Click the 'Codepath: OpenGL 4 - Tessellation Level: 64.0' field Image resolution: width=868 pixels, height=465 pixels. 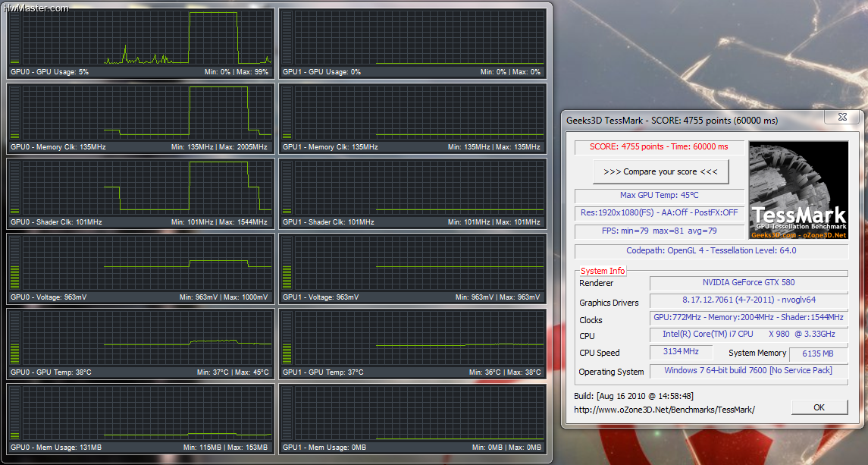click(x=711, y=250)
